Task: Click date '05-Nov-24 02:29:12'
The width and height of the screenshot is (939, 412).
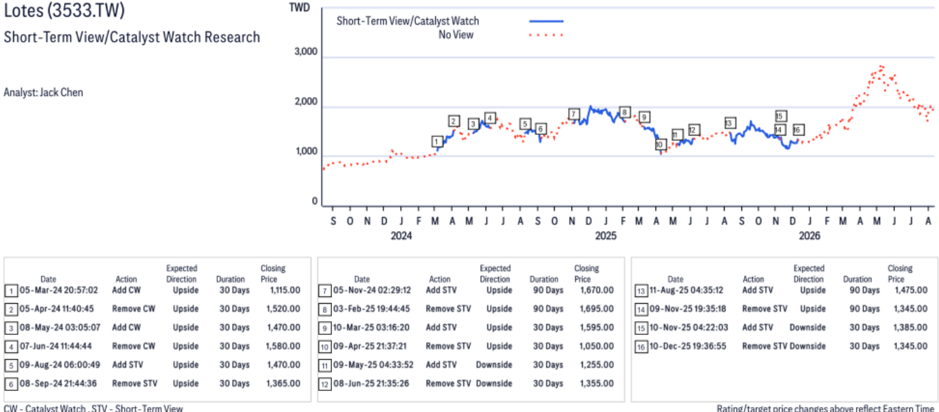Action: pos(371,291)
